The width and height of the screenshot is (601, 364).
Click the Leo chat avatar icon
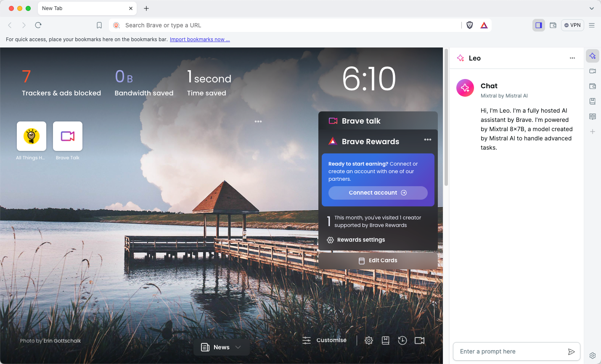tap(465, 88)
